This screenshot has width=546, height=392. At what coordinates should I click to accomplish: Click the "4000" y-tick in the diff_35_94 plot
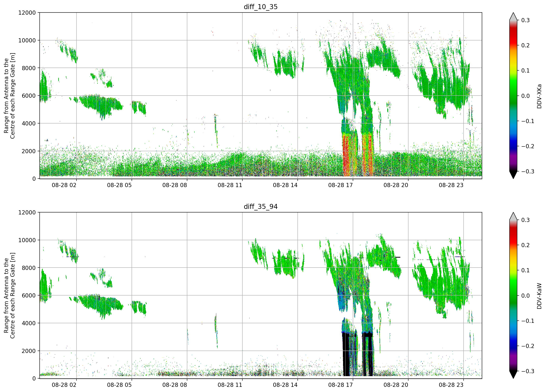tap(29, 323)
